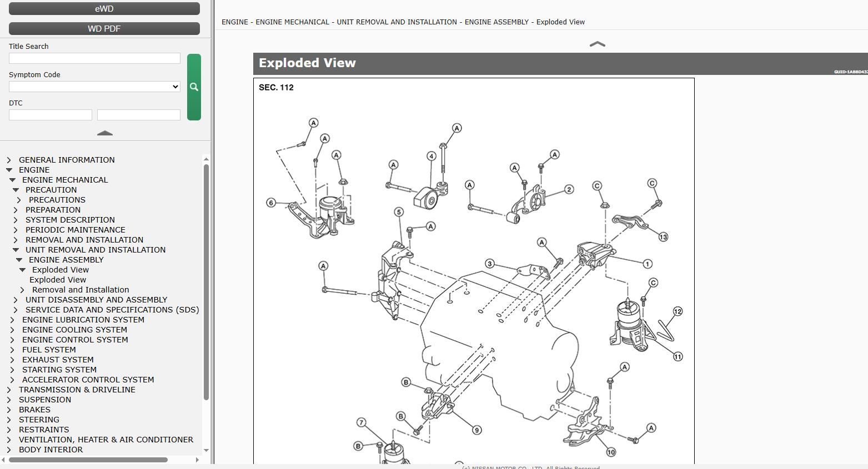Image resolution: width=868 pixels, height=469 pixels.
Task: Collapse the content header with up chevron
Action: (x=597, y=44)
